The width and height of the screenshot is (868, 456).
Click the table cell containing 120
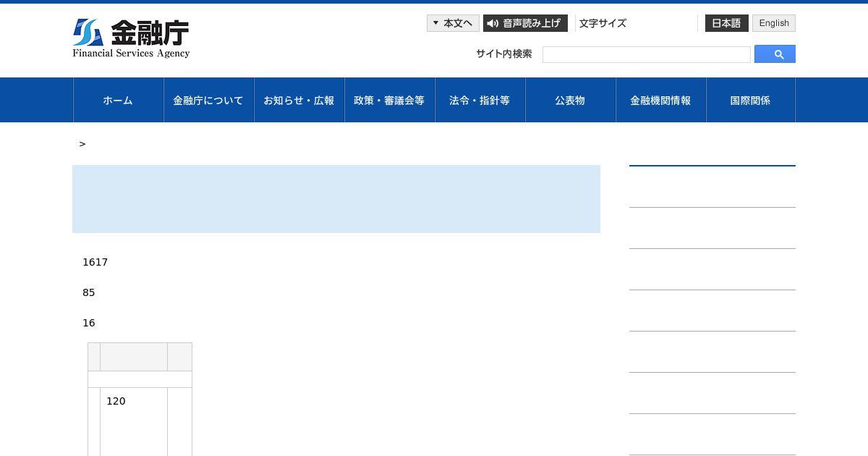(134, 422)
